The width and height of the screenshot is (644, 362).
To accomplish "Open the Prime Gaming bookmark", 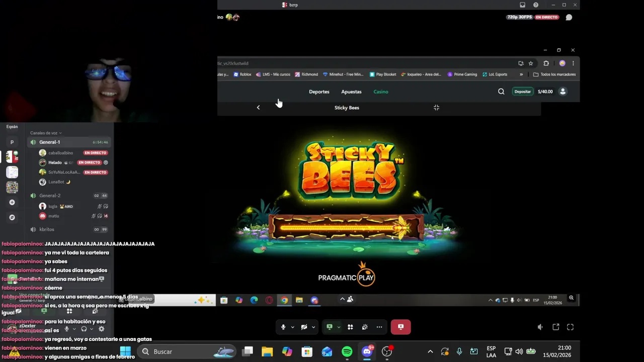I will point(462,74).
